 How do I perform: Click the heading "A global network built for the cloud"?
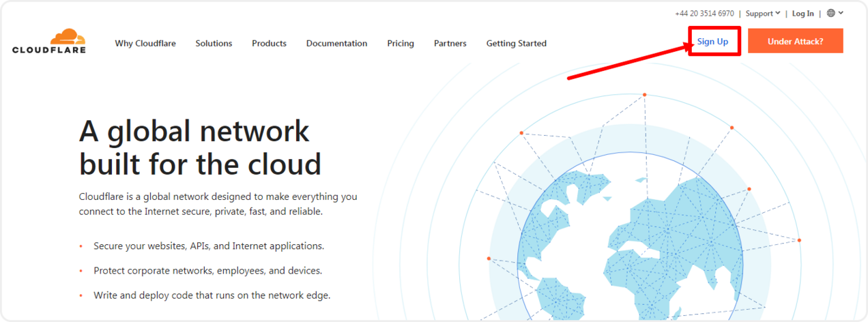pos(200,147)
